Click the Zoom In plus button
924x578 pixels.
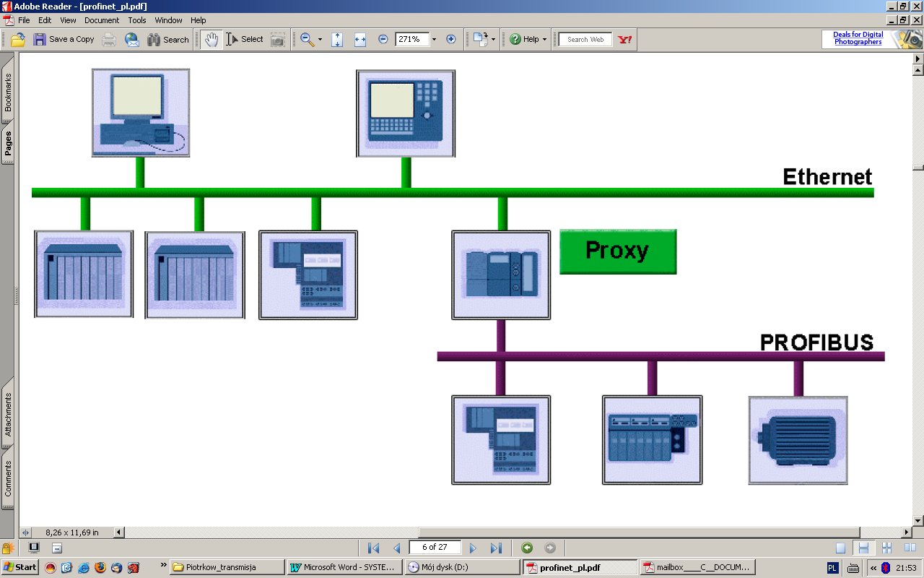pos(451,40)
